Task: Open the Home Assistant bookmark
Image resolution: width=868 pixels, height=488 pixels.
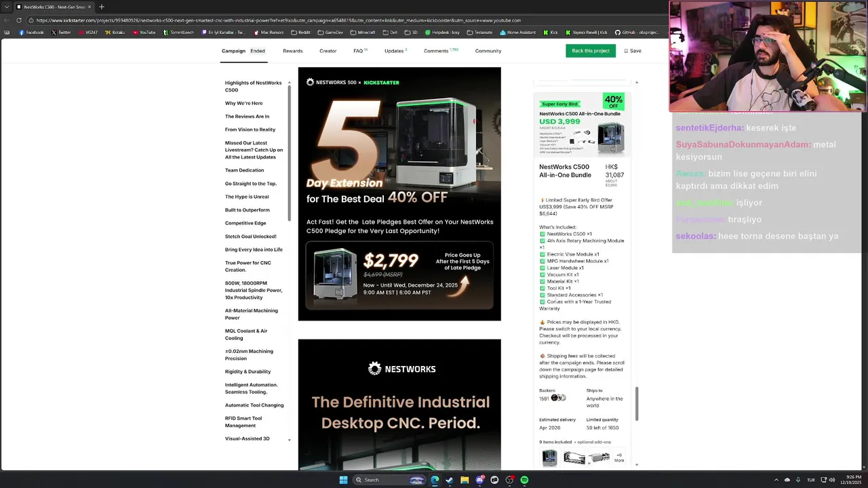Action: 517,33
